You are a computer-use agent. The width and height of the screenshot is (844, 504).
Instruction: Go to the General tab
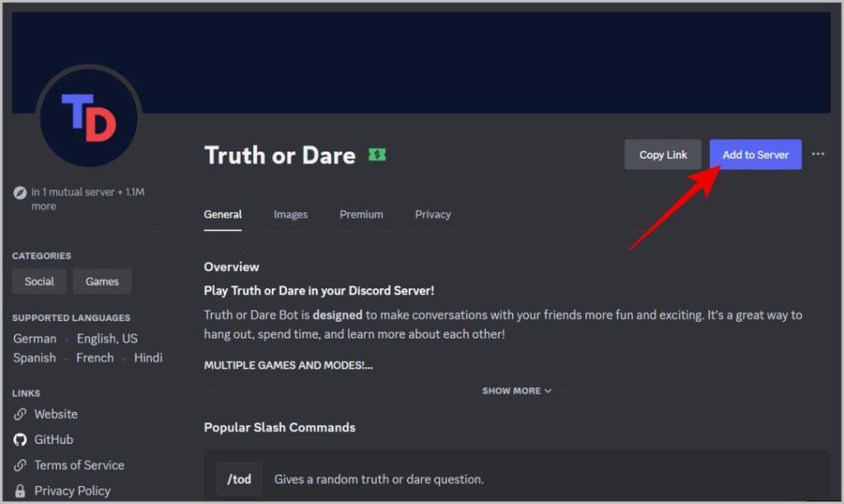point(223,215)
